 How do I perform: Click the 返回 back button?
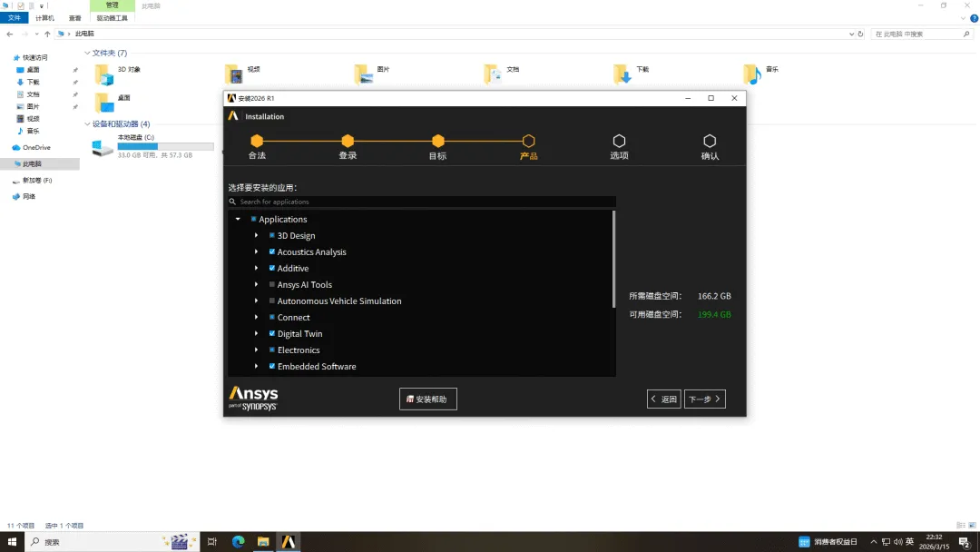click(x=663, y=399)
